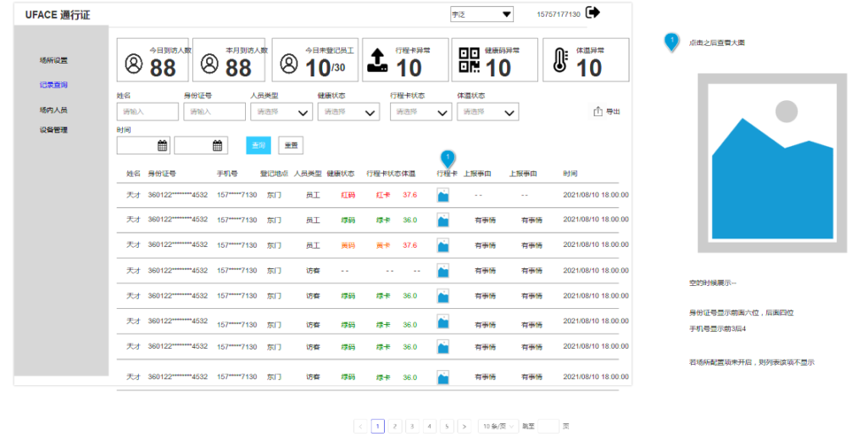Select page 2 in pagination
The width and height of the screenshot is (868, 448).
point(395,427)
